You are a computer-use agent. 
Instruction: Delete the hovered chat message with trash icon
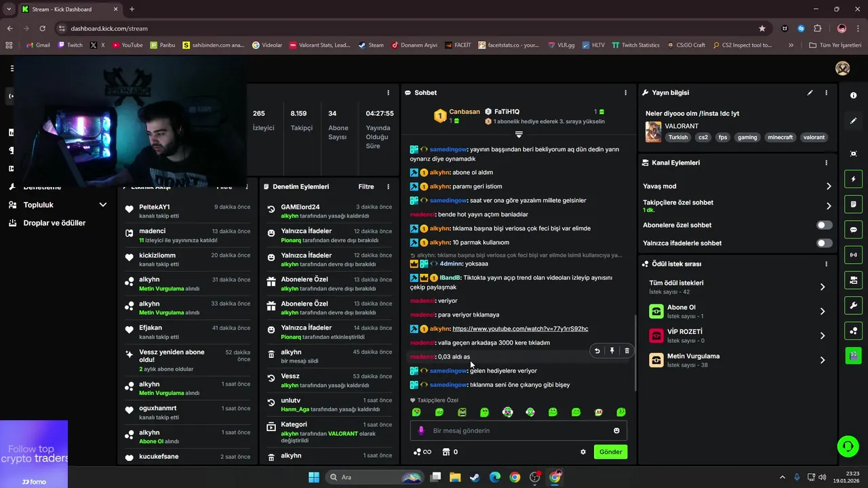pyautogui.click(x=627, y=351)
